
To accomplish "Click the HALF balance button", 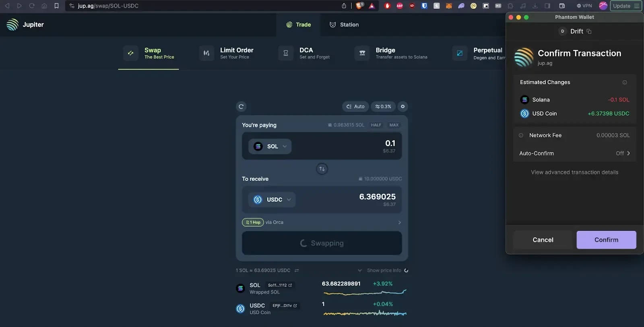I will tap(376, 125).
